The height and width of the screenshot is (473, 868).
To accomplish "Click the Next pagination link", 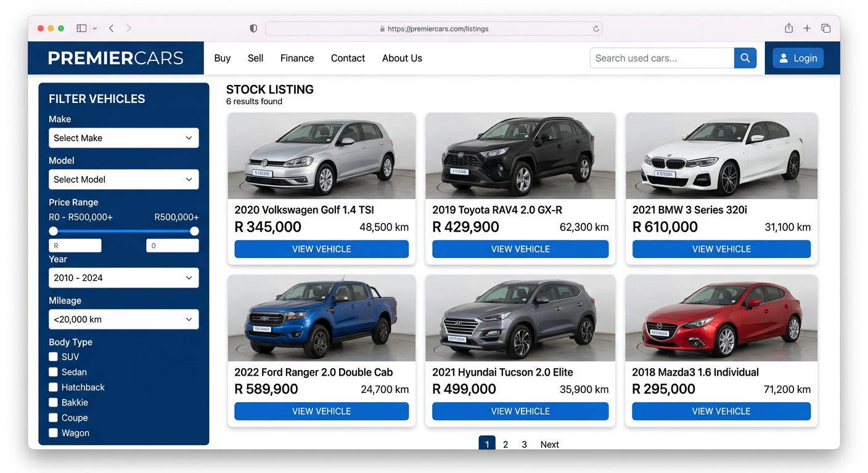I will 549,444.
